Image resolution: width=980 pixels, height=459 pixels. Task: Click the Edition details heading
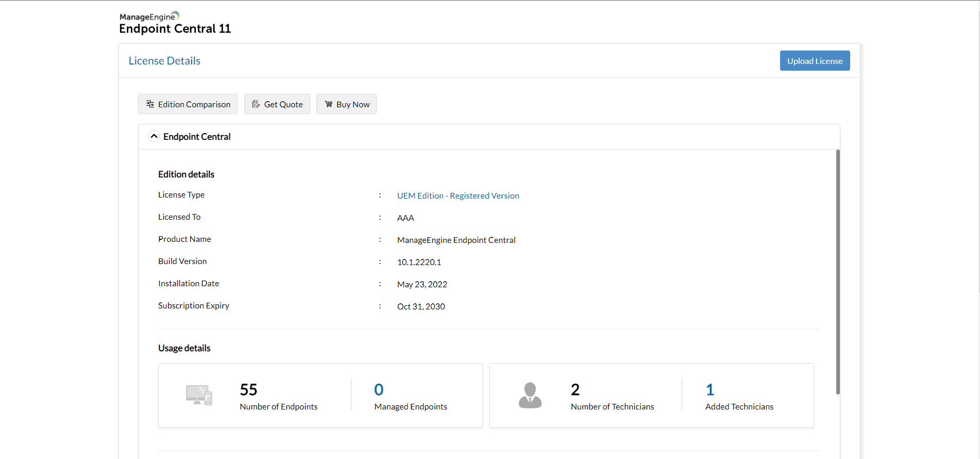pyautogui.click(x=186, y=174)
